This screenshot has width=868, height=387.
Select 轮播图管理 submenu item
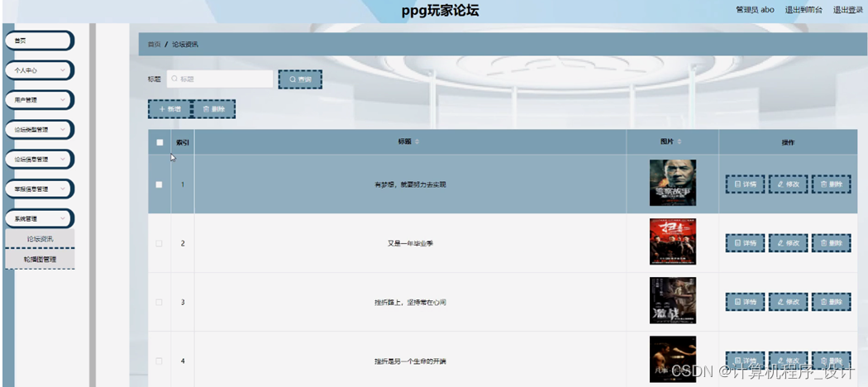click(40, 259)
